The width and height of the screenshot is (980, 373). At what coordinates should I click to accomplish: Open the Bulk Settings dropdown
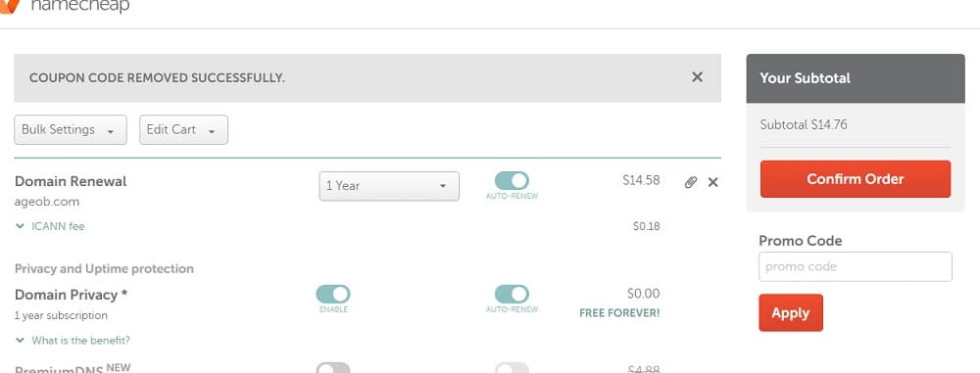point(71,130)
